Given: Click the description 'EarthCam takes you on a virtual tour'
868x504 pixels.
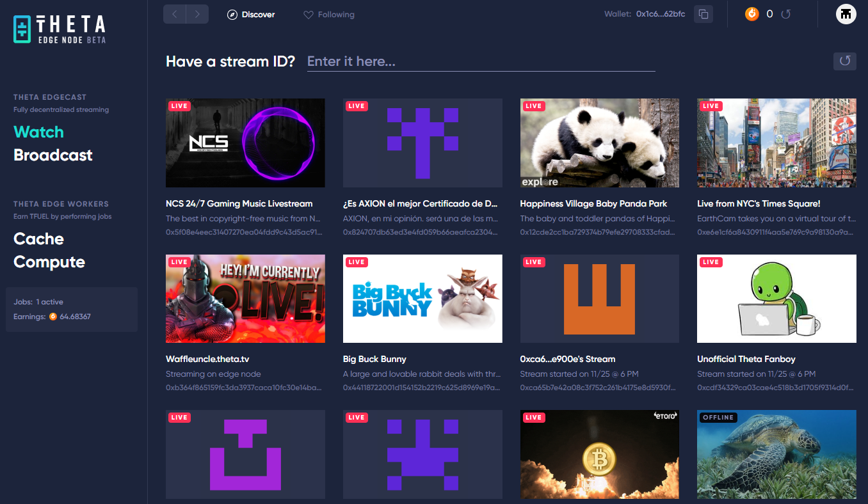Looking at the screenshot, I should [776, 219].
